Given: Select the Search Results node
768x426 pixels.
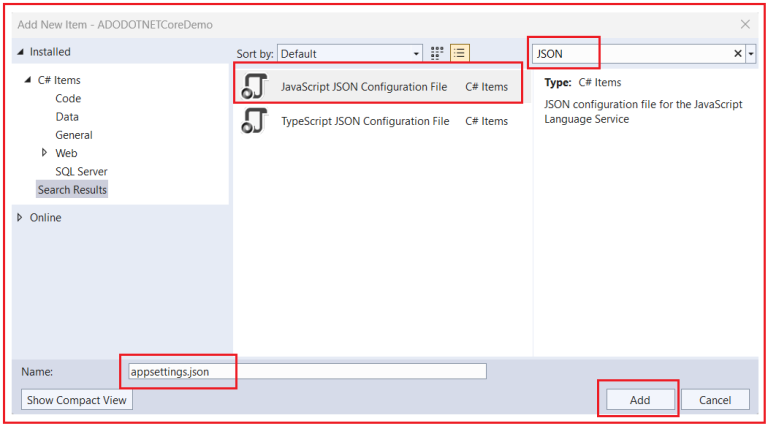Looking at the screenshot, I should (72, 189).
